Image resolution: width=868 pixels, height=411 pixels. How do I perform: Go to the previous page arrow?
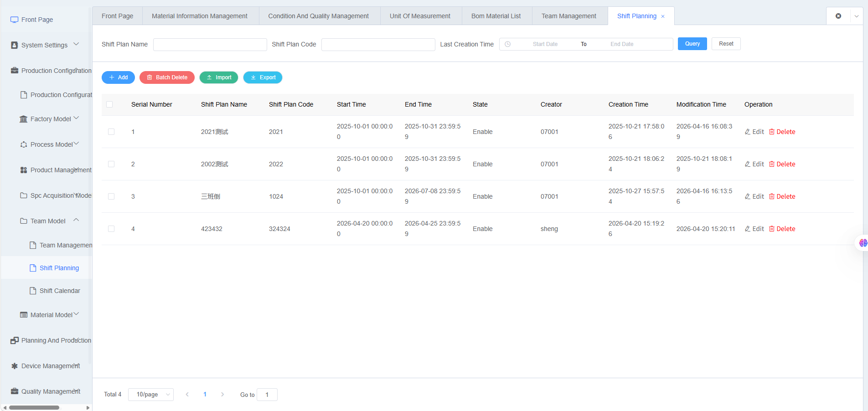click(187, 395)
